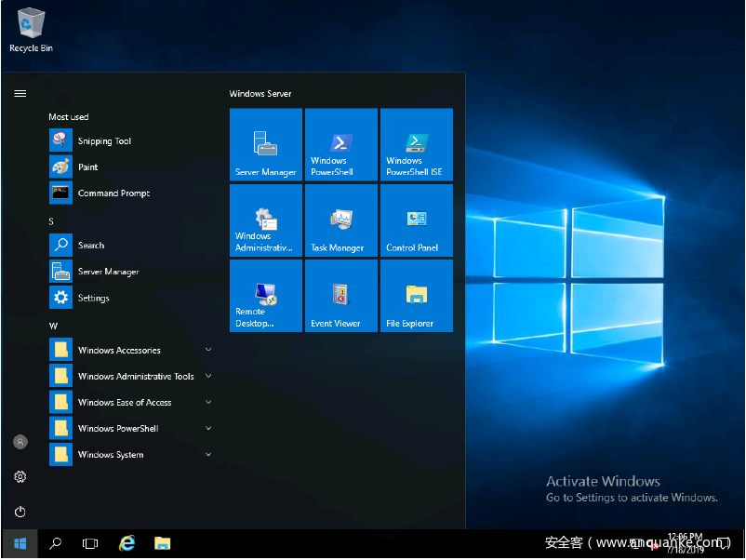Expand the Windows Administrative Tools folder
The width and height of the screenshot is (746, 560).
click(130, 376)
